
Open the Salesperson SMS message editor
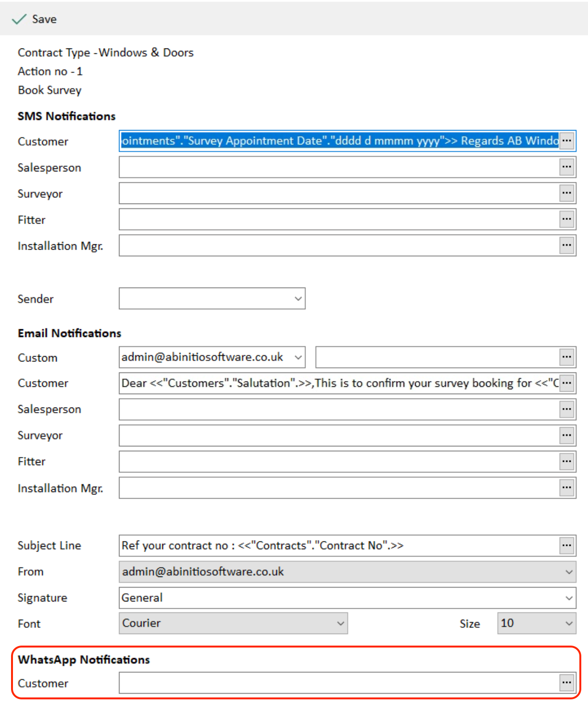(566, 167)
